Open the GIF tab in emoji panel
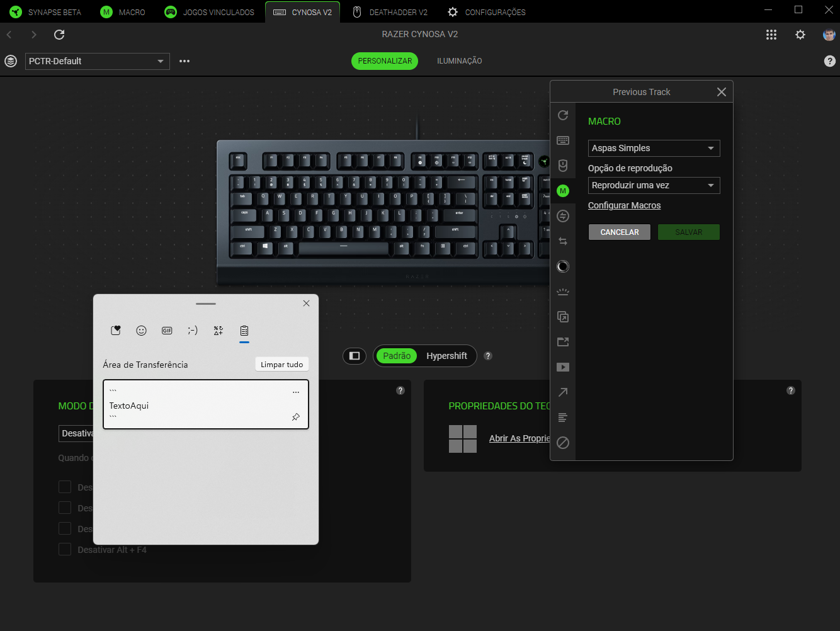 click(x=167, y=331)
